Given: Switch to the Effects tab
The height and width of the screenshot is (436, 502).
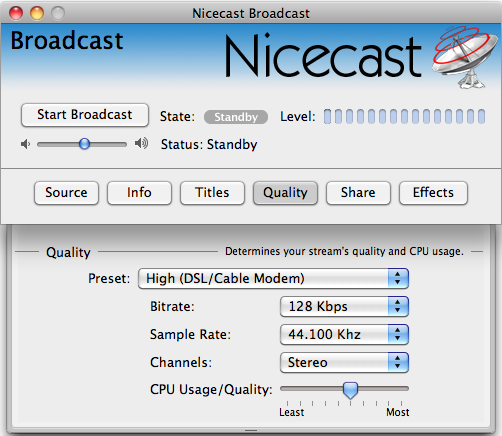Looking at the screenshot, I should [433, 193].
